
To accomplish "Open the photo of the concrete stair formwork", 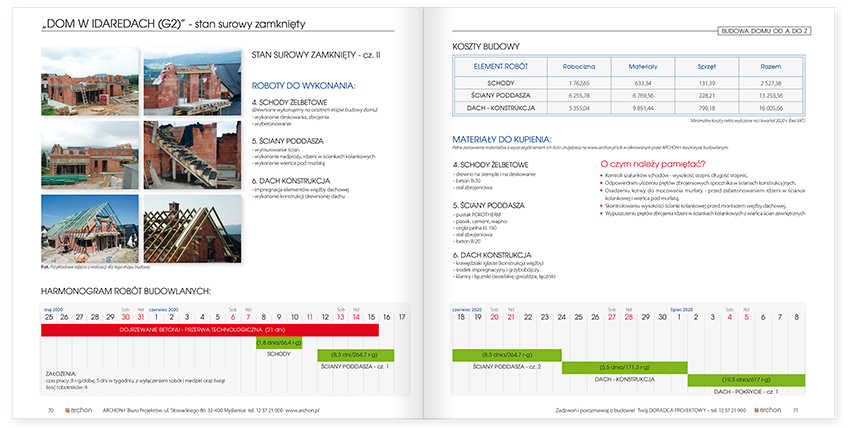I will (192, 155).
